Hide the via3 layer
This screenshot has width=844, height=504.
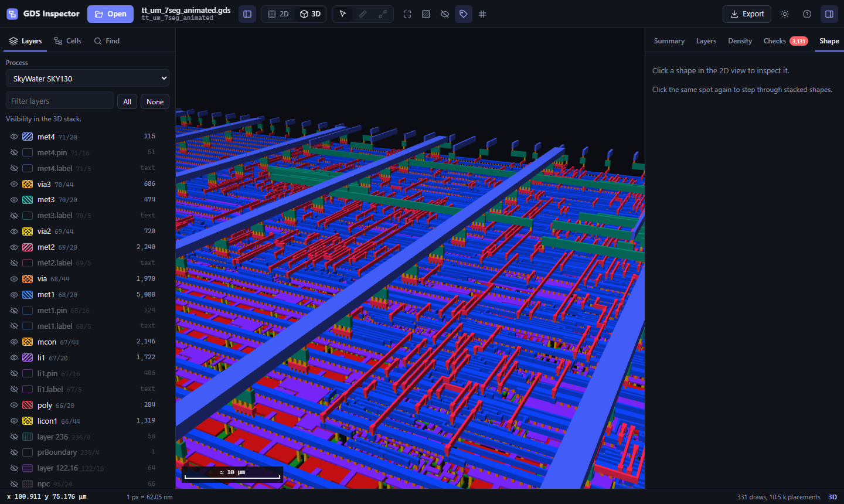coord(14,184)
